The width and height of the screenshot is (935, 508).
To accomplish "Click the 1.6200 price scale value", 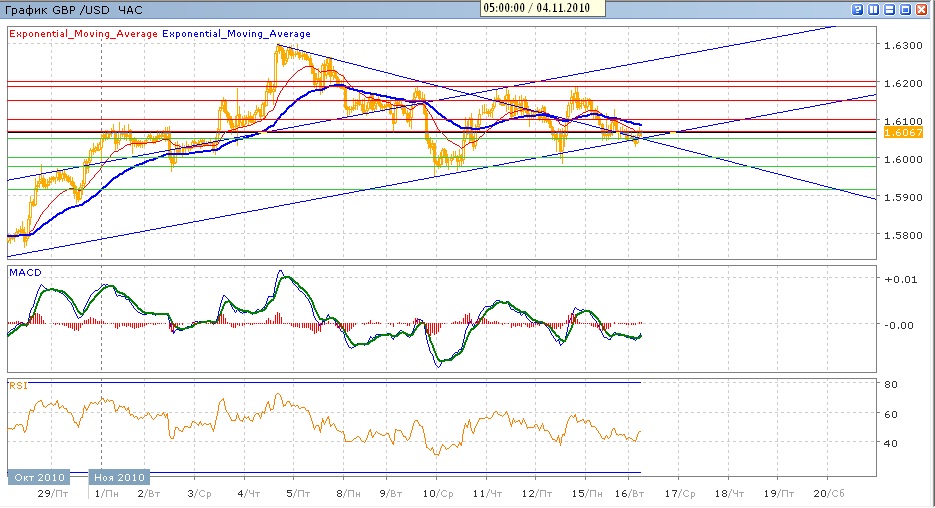I will pos(905,83).
